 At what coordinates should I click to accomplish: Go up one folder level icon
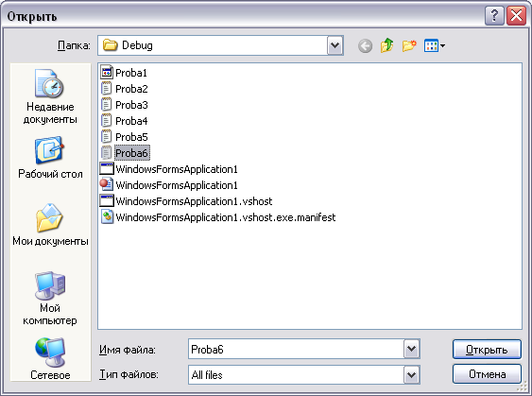pos(386,45)
